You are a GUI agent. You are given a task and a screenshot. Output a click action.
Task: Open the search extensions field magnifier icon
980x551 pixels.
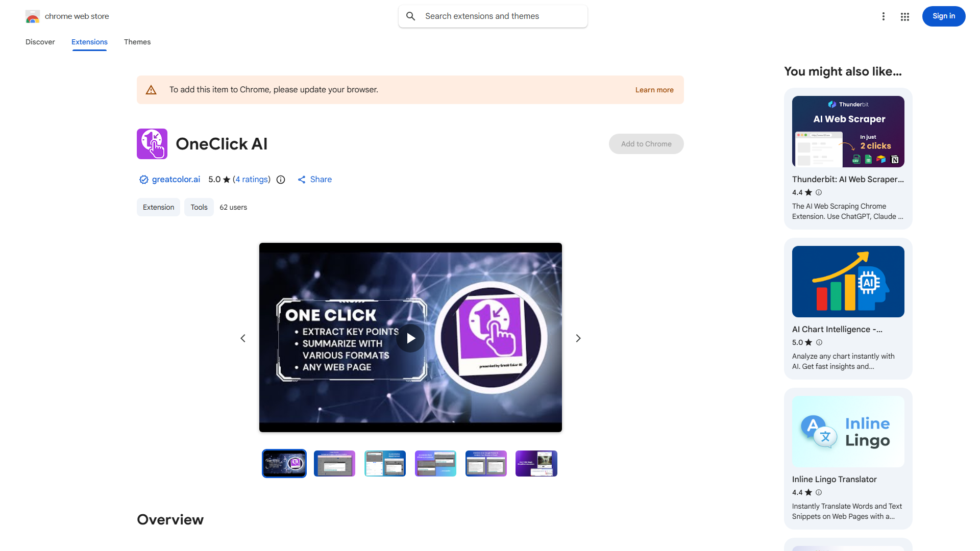tap(410, 16)
